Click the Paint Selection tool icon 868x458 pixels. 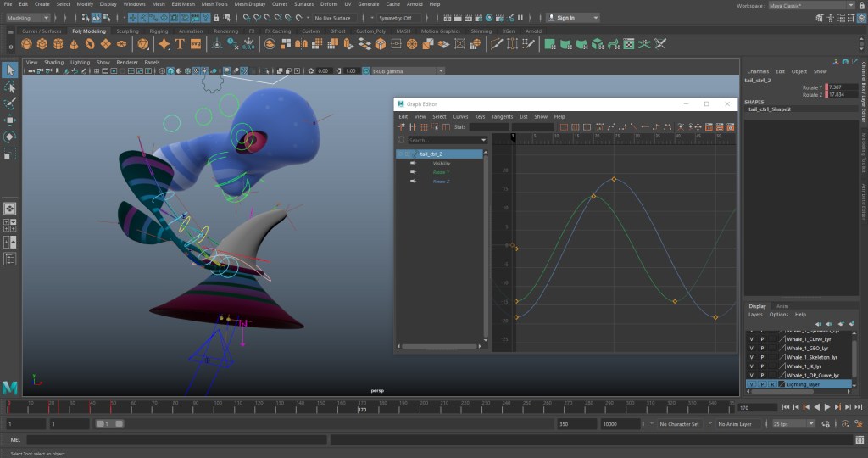pos(10,103)
